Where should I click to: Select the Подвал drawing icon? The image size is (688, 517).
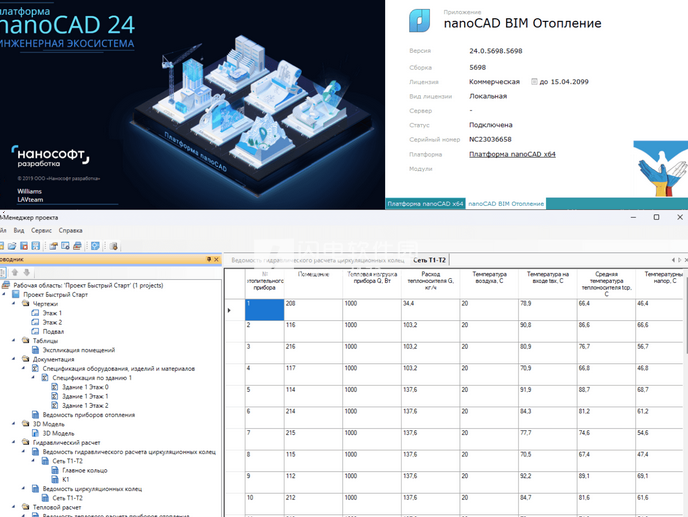coord(35,331)
